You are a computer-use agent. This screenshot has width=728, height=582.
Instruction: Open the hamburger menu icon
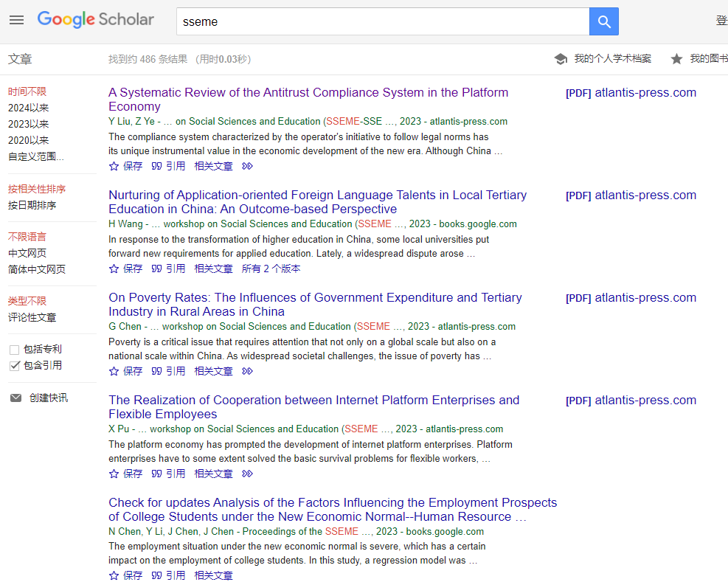(x=16, y=20)
